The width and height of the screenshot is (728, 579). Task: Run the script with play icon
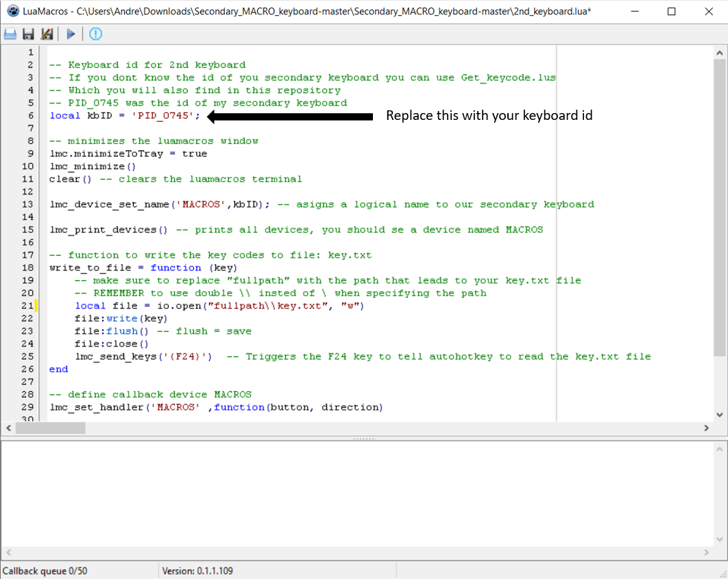[x=71, y=34]
